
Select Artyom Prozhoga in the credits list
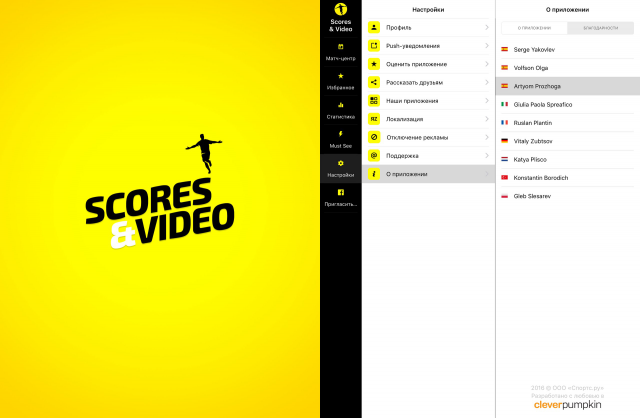tap(568, 86)
